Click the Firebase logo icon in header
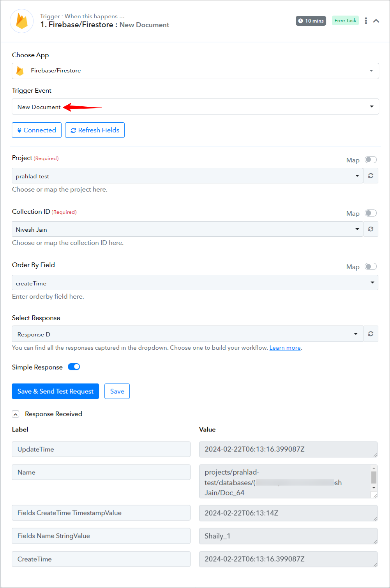390x588 pixels. 22,21
